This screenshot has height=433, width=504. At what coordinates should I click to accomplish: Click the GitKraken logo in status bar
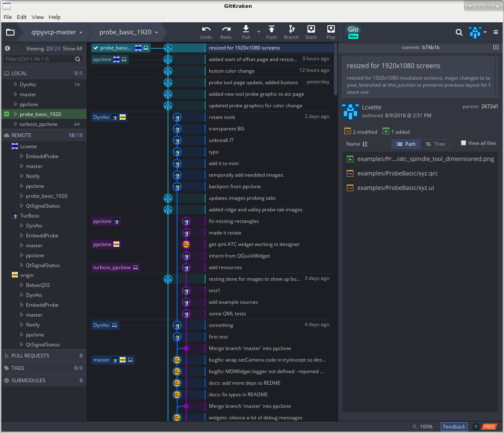tap(476, 427)
